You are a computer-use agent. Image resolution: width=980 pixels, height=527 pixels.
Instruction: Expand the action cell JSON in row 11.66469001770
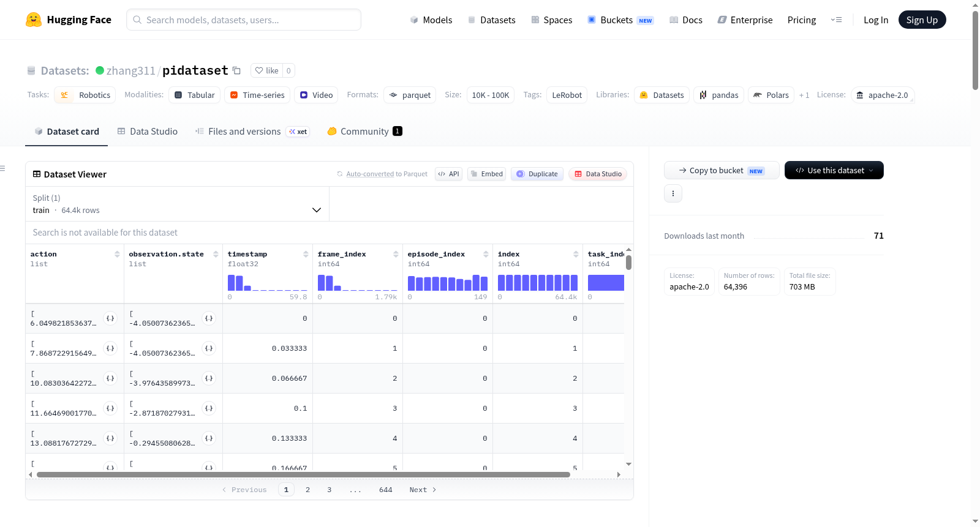(110, 408)
